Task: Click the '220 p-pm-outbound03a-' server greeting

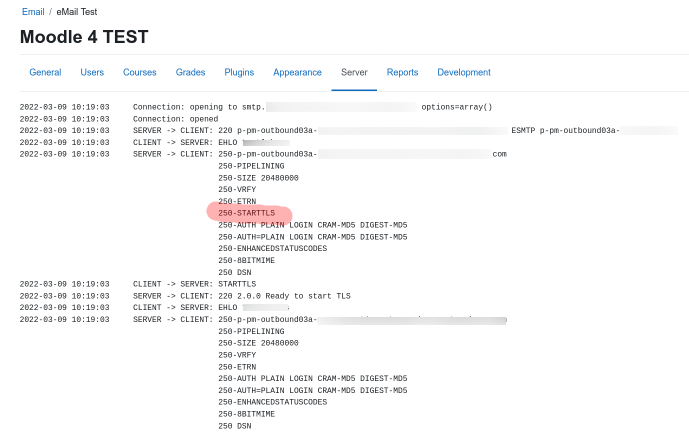Action: [268, 130]
